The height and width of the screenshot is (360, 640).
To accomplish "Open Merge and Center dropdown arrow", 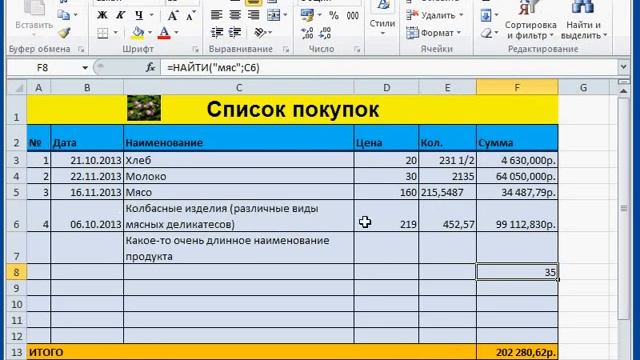I will [x=285, y=16].
